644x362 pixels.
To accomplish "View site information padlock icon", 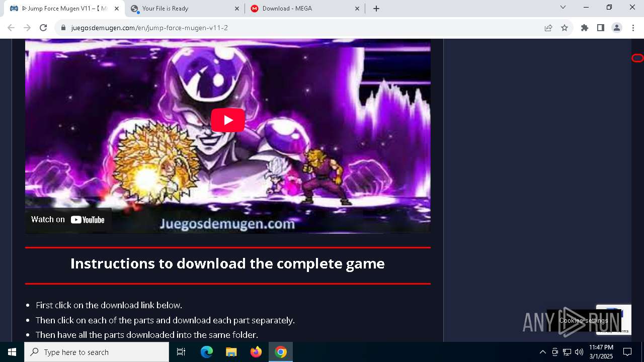I will [x=63, y=28].
